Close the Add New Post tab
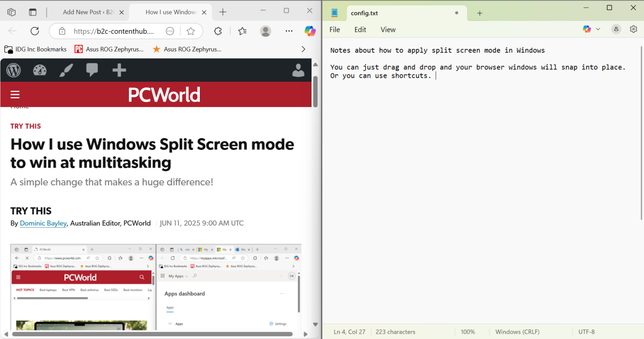Screen dimensions: 644x339 [x=121, y=12]
